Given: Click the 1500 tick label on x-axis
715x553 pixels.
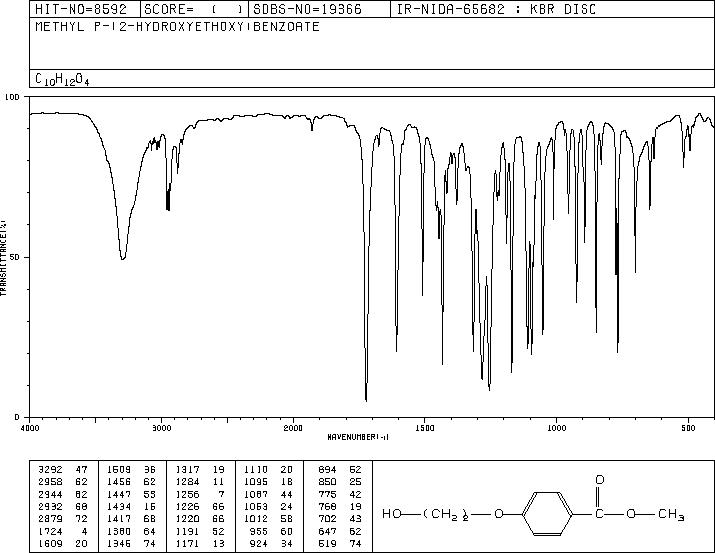Looking at the screenshot, I should click(425, 428).
